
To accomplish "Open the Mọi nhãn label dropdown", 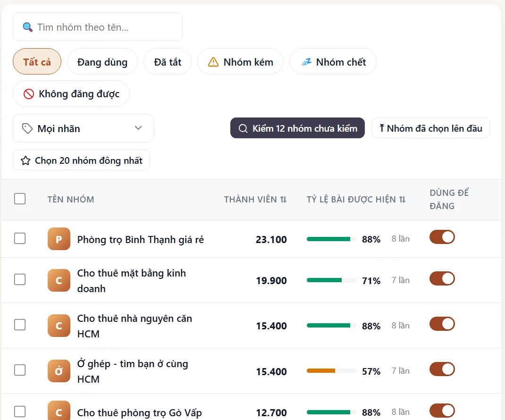I will tap(84, 128).
